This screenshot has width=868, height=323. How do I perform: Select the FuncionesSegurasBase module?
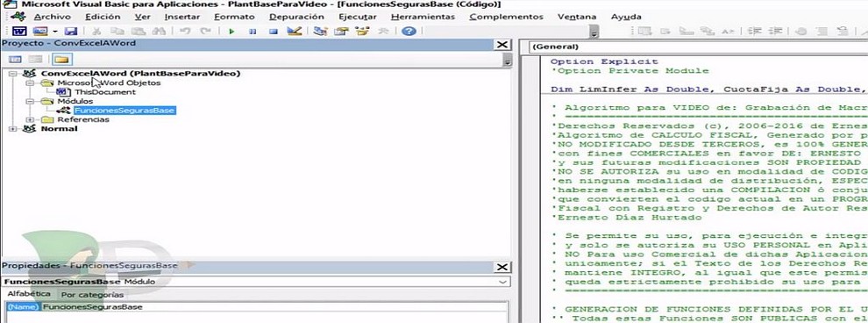pos(125,111)
